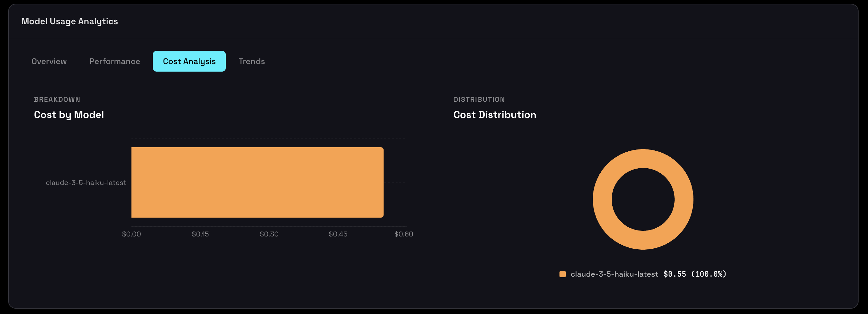Click the $0.60 axis tick label

point(404,234)
